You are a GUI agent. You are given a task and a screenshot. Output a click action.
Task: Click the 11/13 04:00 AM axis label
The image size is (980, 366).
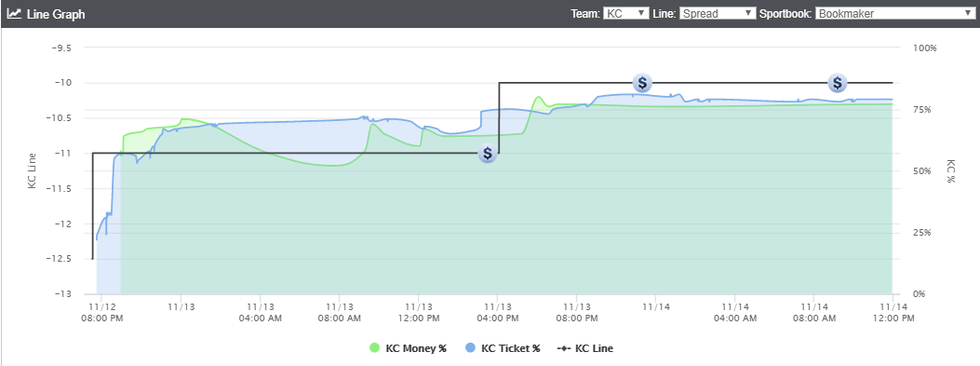tap(260, 312)
